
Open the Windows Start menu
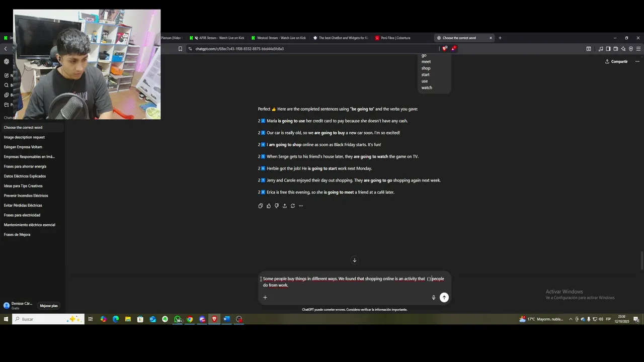[6, 319]
